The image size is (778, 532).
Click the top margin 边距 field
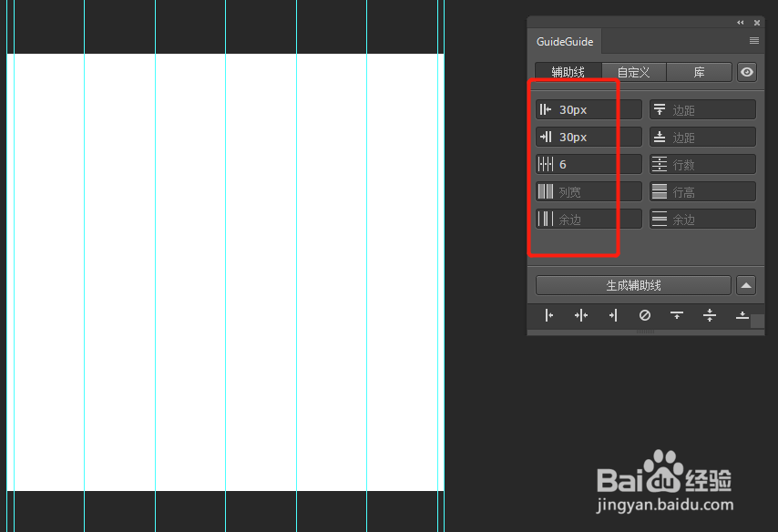(x=702, y=109)
